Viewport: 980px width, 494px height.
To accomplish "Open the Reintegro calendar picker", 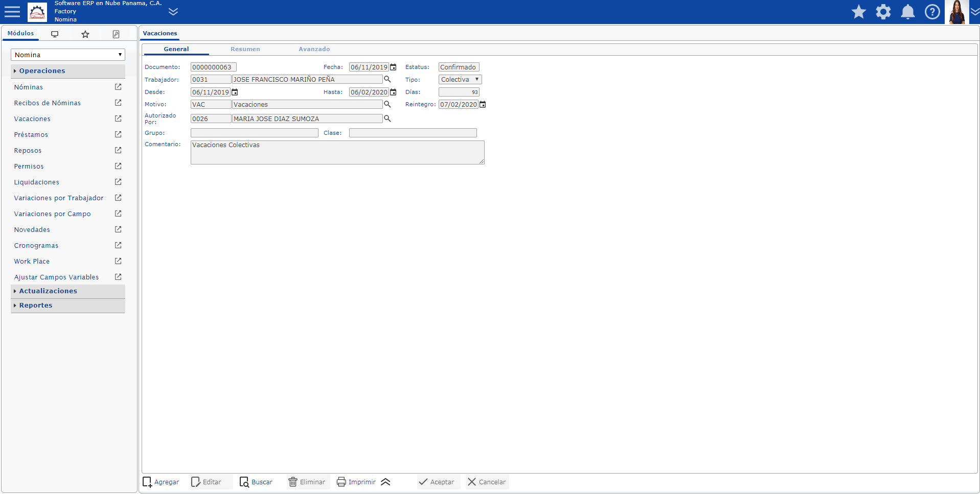I will [x=483, y=105].
